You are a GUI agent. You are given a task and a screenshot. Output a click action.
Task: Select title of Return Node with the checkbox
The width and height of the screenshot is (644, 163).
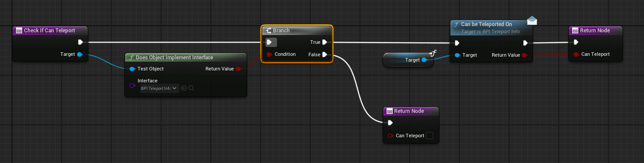[x=411, y=111]
